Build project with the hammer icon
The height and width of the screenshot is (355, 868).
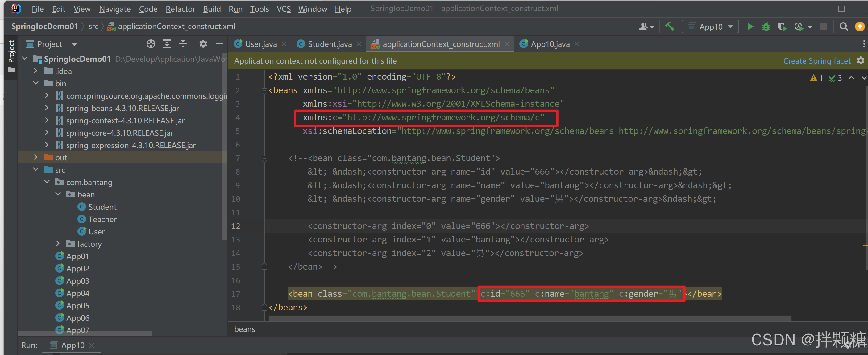670,27
